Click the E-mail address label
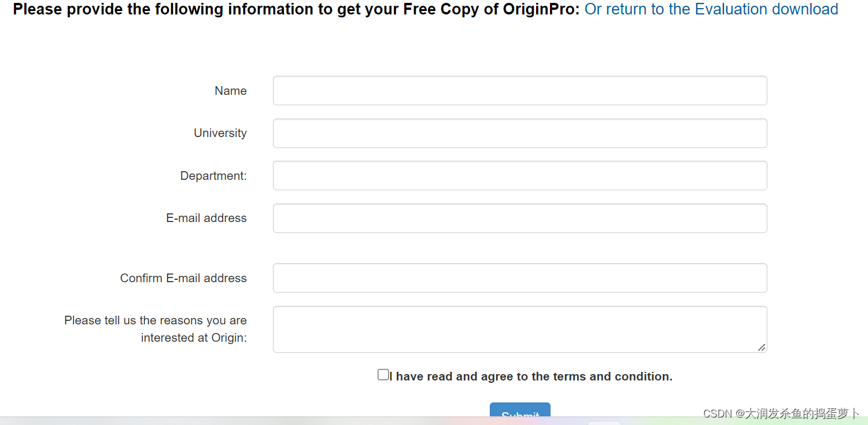Image resolution: width=868 pixels, height=425 pixels. [x=206, y=218]
